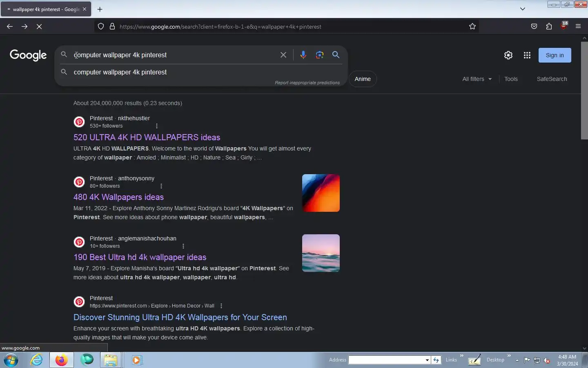The height and width of the screenshot is (368, 588).
Task: Open the 190 Best Ultra hd 4k wallpaper result
Action: point(140,257)
